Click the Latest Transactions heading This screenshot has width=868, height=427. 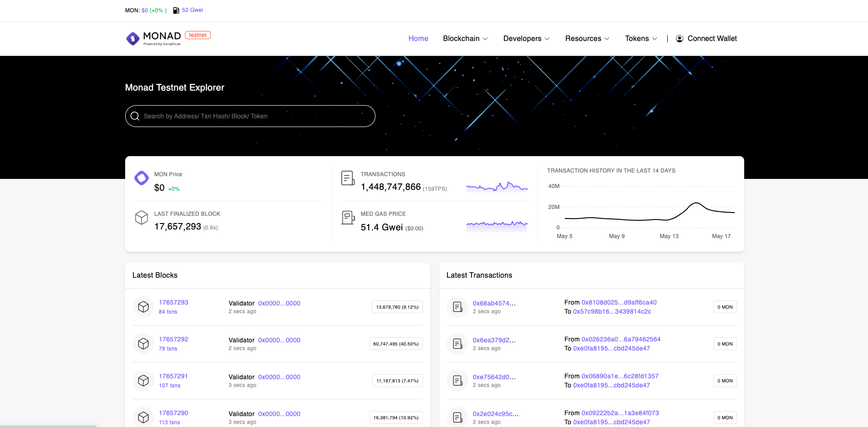(x=479, y=275)
